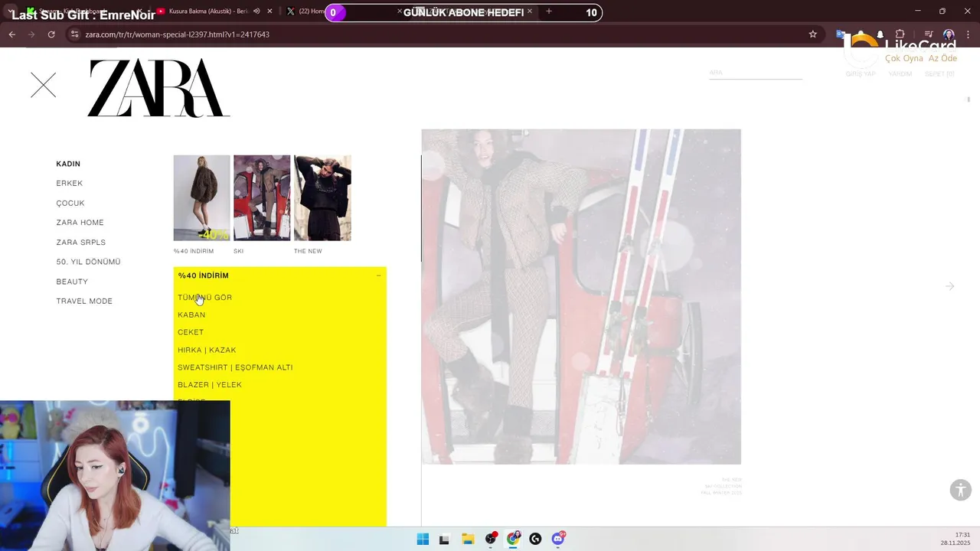
Task: Go back with the browser back arrow
Action: pos(11,34)
